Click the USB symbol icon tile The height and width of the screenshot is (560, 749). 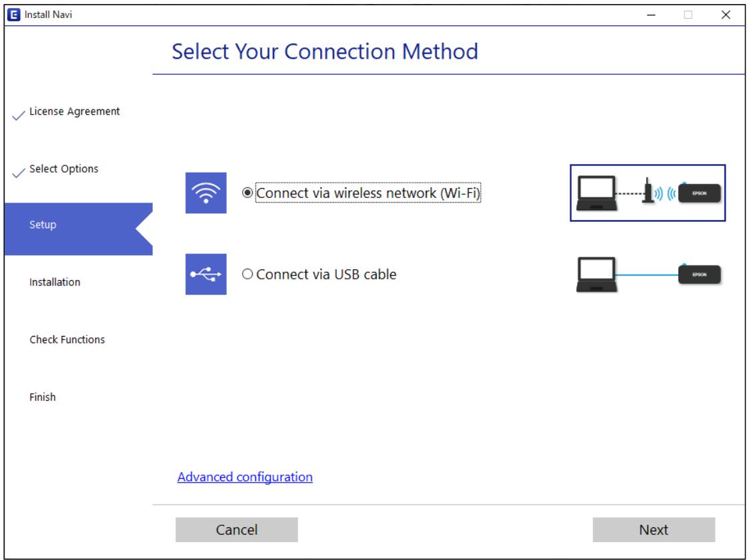click(x=206, y=274)
